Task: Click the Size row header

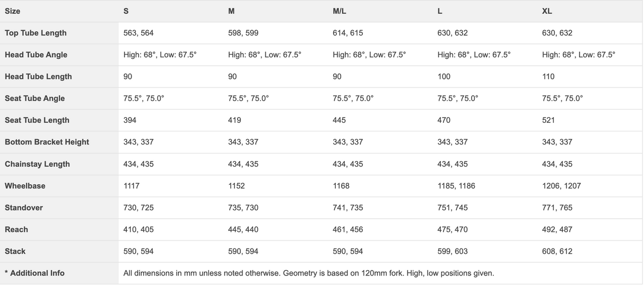Action: click(13, 11)
